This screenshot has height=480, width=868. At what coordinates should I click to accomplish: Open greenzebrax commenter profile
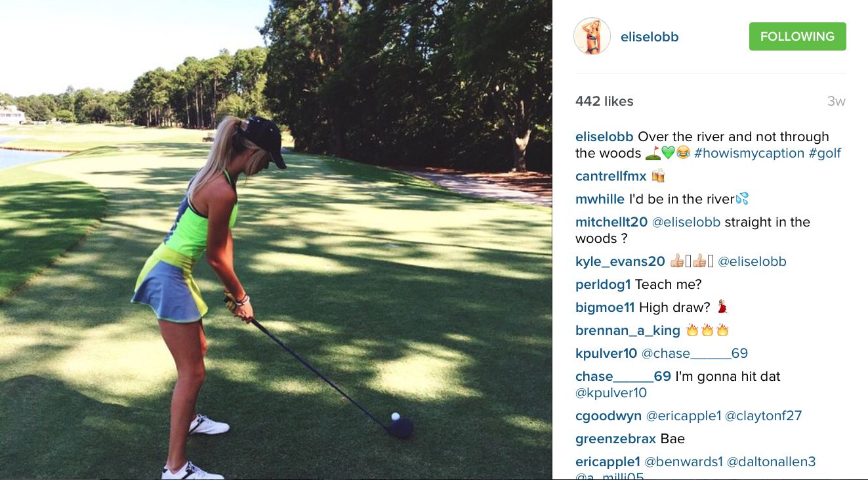coord(616,439)
